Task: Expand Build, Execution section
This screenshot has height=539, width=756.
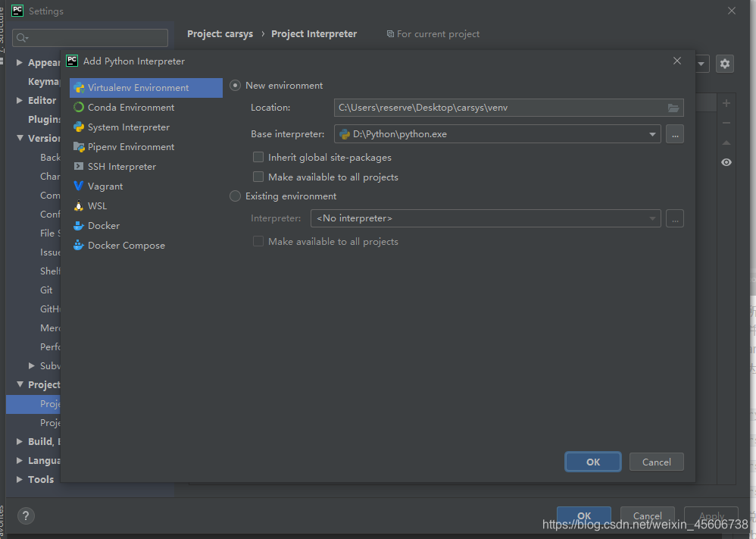Action: 19,441
